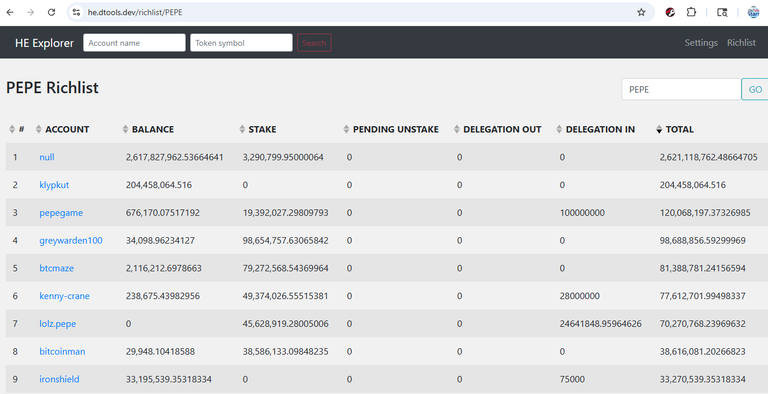View site information icon in address bar
Image resolution: width=768 pixels, height=394 pixels.
(x=76, y=12)
